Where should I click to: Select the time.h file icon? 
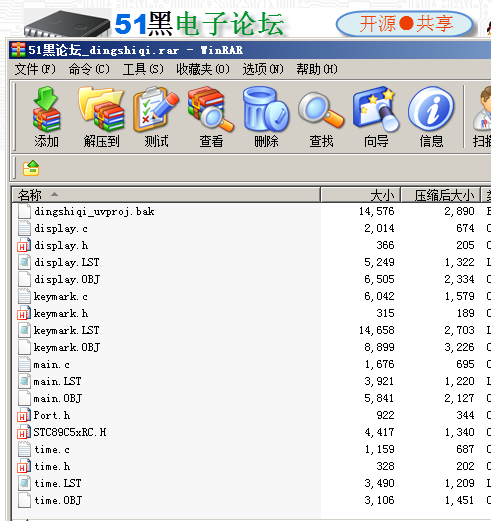[x=24, y=467]
